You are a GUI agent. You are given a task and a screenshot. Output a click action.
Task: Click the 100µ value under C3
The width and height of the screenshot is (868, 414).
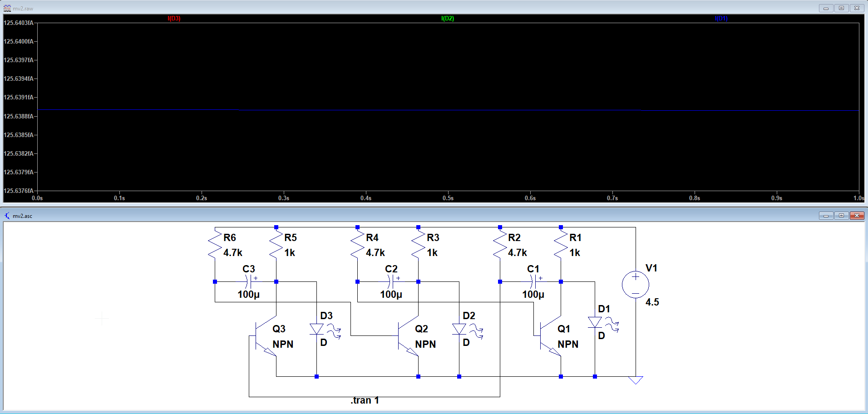(x=249, y=295)
